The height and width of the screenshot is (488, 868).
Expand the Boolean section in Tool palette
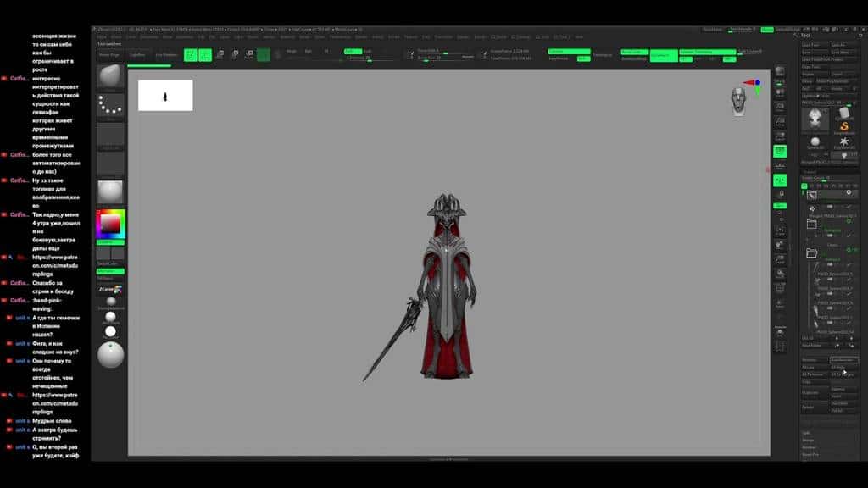pos(809,447)
